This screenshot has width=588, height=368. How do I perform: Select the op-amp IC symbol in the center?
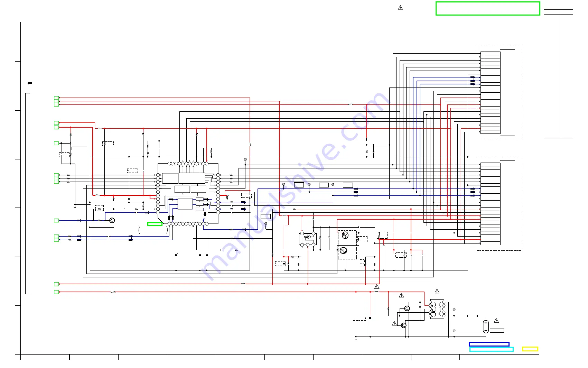click(308, 239)
